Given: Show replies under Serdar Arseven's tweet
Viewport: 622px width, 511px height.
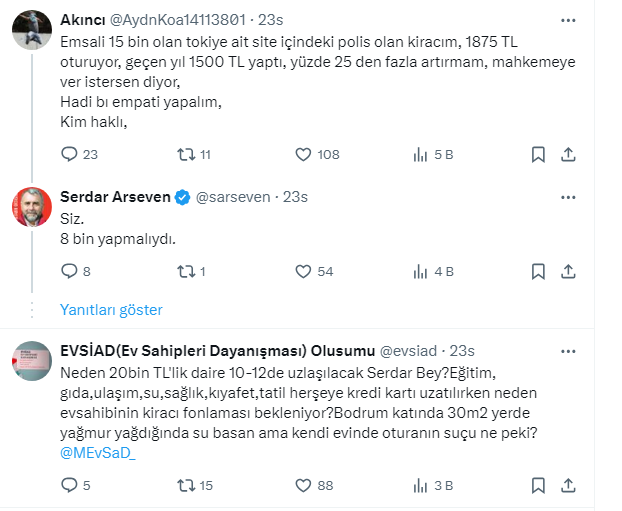Looking at the screenshot, I should [x=111, y=310].
